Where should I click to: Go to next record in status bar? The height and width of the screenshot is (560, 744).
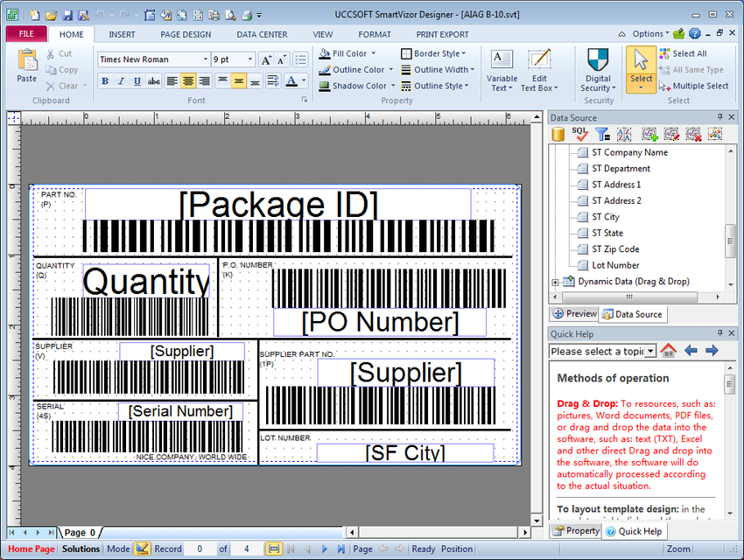pos(325,549)
